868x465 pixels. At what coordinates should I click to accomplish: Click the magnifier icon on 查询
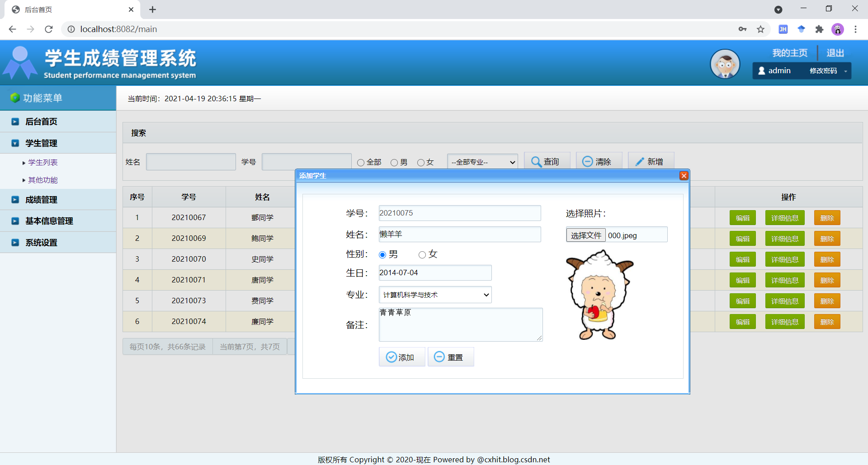(536, 162)
